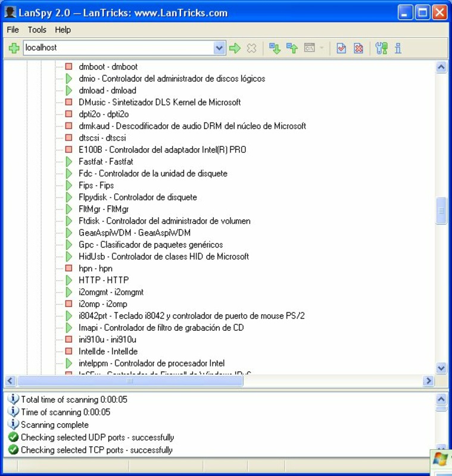The image size is (452, 476).
Task: Click red icon beside E100B entry
Action: point(69,149)
